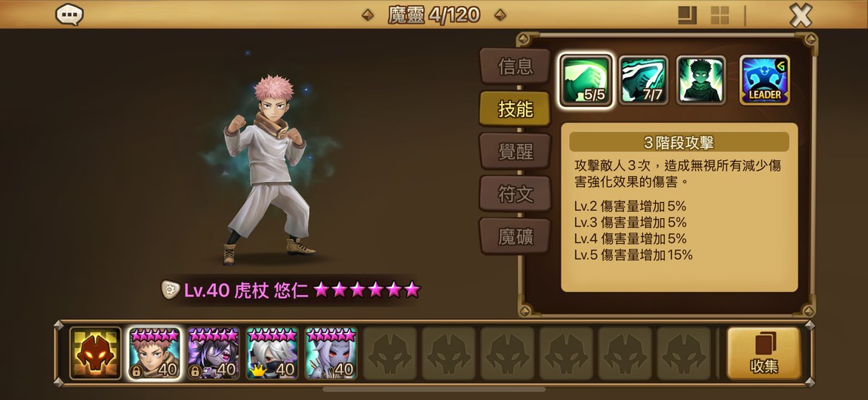Select the purple-haired monster thumbnail
Viewport: 868px width, 400px height.
tap(213, 353)
